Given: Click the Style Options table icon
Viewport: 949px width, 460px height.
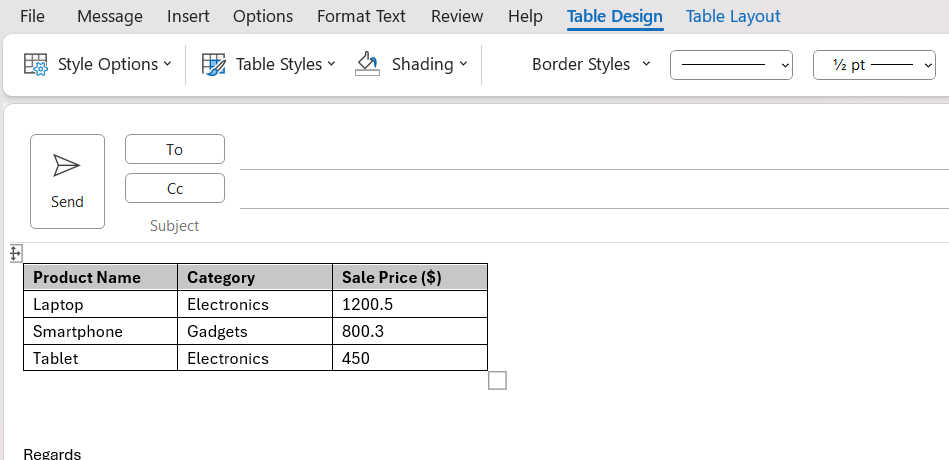Looking at the screenshot, I should coord(36,64).
